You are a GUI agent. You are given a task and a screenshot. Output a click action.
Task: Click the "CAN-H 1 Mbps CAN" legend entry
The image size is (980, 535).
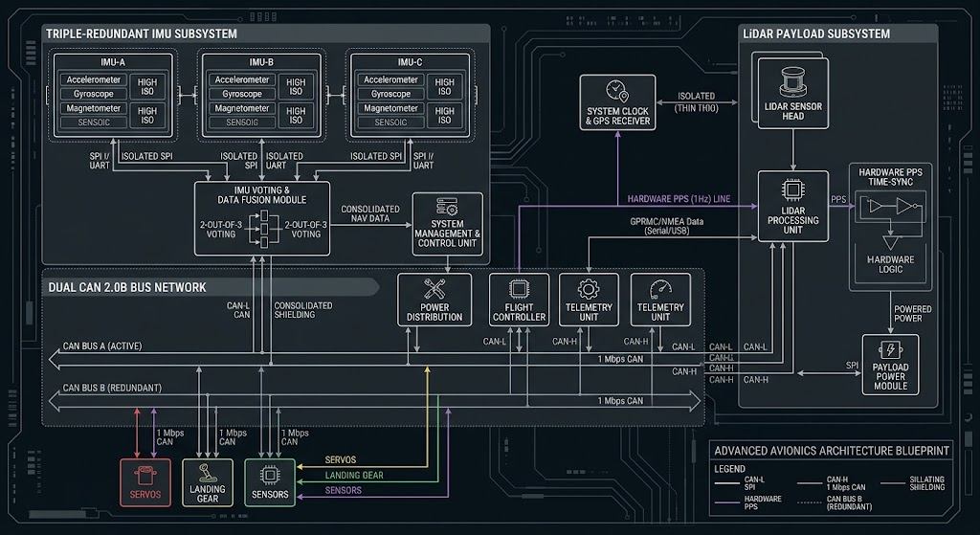846,483
